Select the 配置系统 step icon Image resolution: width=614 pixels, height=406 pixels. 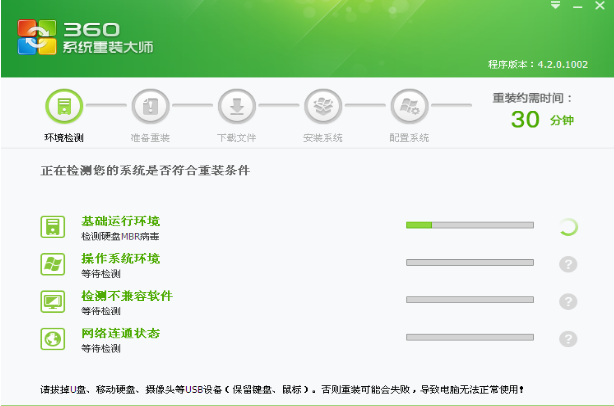coord(409,106)
